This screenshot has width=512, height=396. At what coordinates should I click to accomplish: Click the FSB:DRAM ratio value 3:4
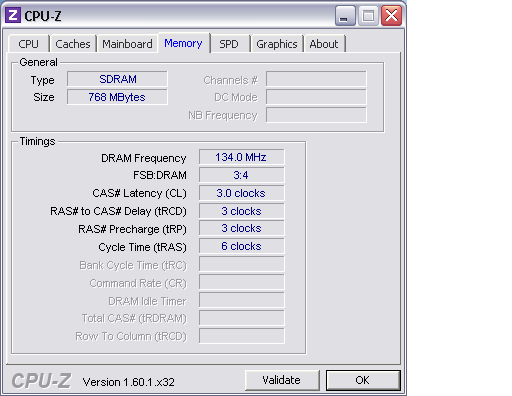(242, 175)
